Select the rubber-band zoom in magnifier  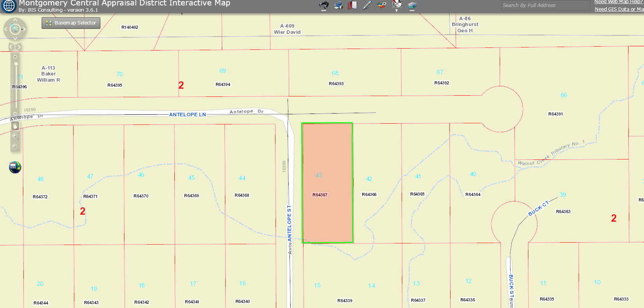pos(15,136)
